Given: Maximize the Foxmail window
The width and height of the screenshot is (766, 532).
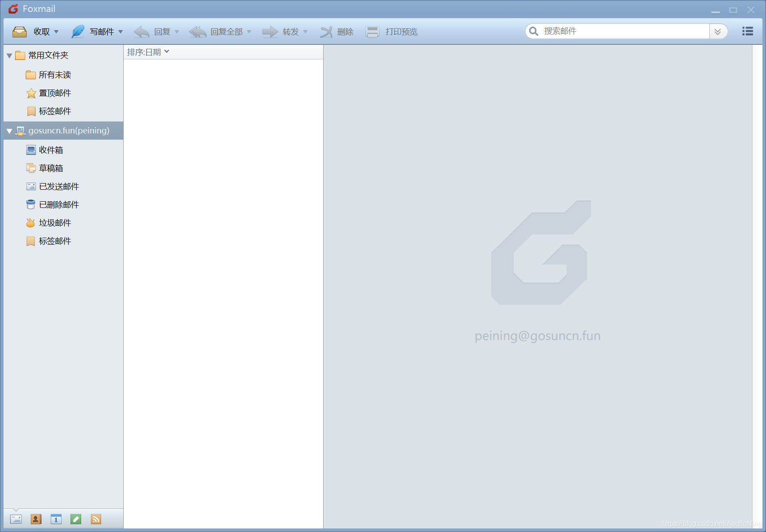Looking at the screenshot, I should (733, 10).
